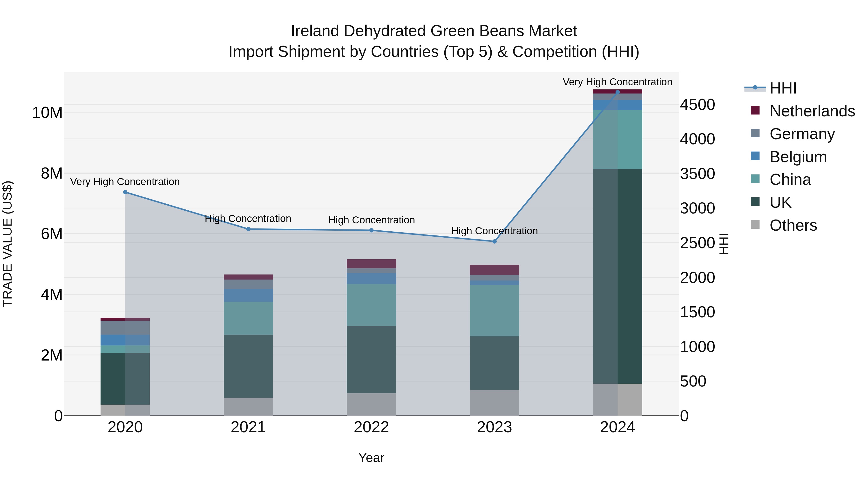Image resolution: width=868 pixels, height=488 pixels.
Task: Click the 2024 HHI data point
Action: pos(618,92)
